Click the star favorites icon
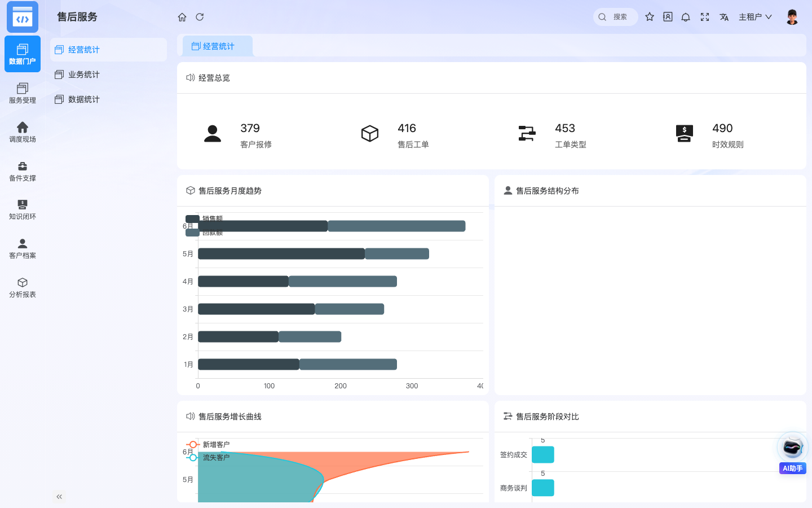Image resolution: width=812 pixels, height=508 pixels. (x=650, y=17)
